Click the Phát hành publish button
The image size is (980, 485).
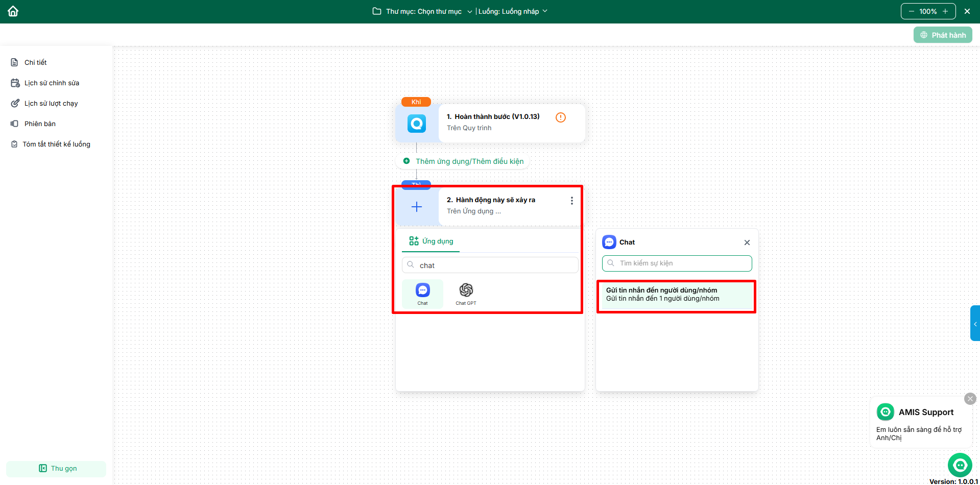click(x=943, y=35)
